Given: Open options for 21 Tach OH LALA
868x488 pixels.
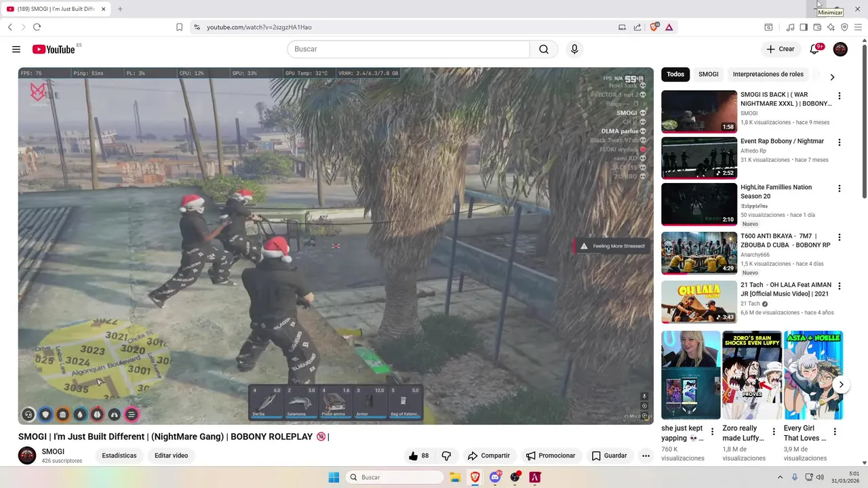Looking at the screenshot, I should pyautogui.click(x=840, y=286).
